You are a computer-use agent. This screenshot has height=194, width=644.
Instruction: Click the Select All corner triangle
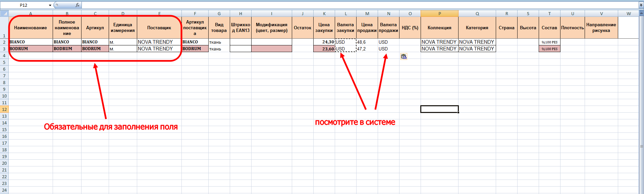(4, 13)
